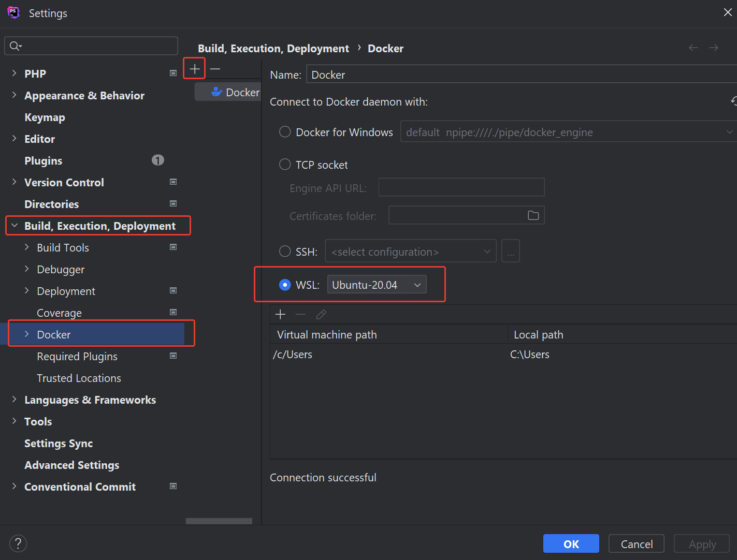Open Directories settings page

coord(52,204)
